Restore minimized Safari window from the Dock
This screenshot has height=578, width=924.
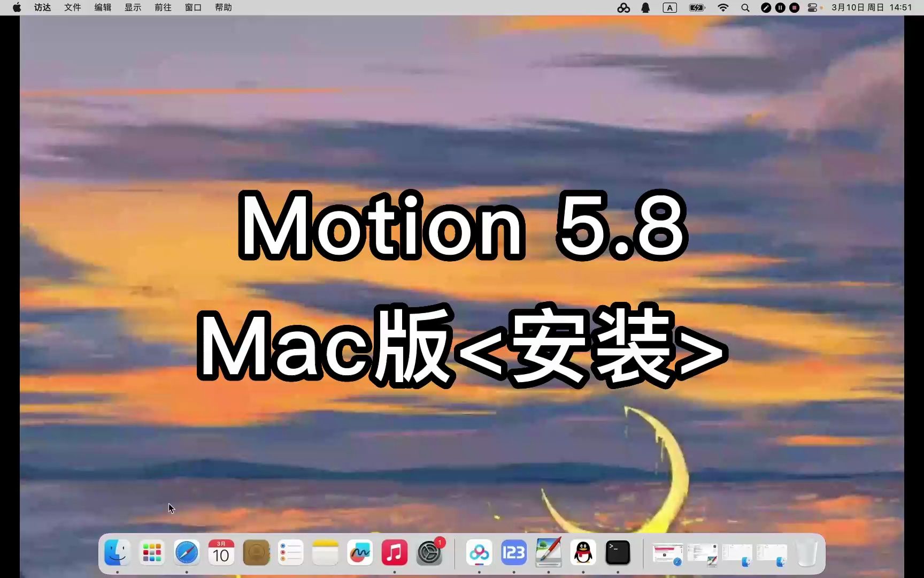668,555
